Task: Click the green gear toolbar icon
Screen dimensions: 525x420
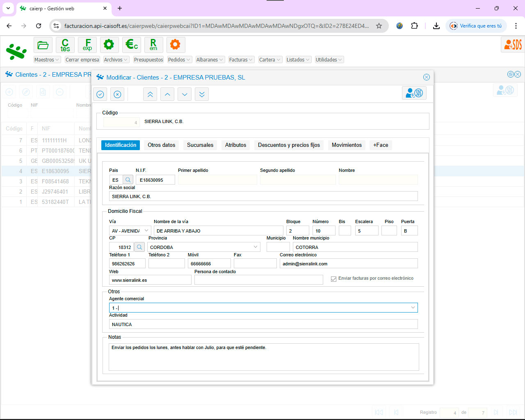Action: [109, 45]
